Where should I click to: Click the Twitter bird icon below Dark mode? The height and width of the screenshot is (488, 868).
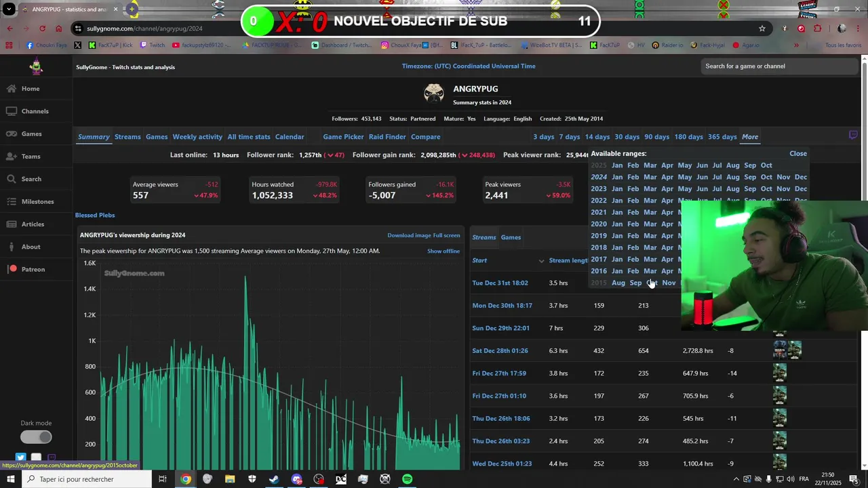pos(20,458)
